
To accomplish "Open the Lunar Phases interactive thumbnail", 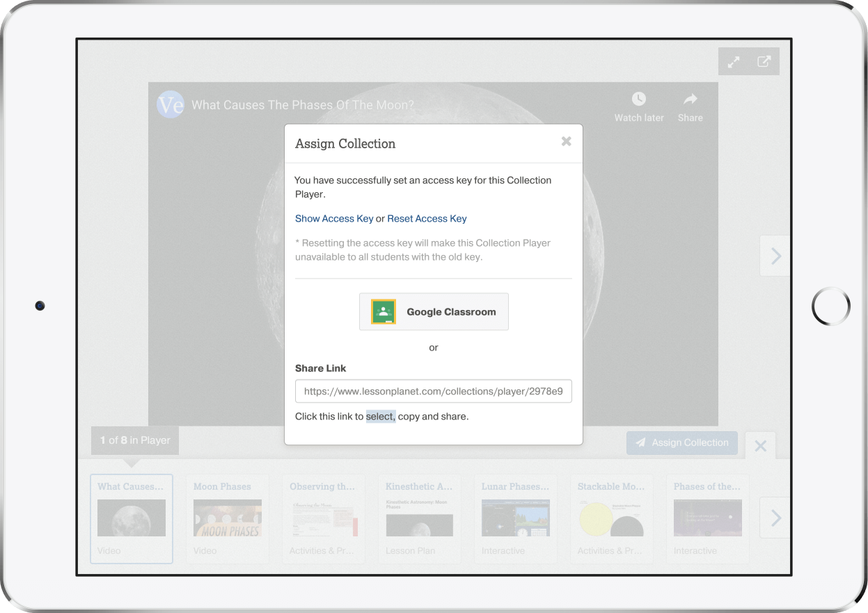I will point(516,518).
